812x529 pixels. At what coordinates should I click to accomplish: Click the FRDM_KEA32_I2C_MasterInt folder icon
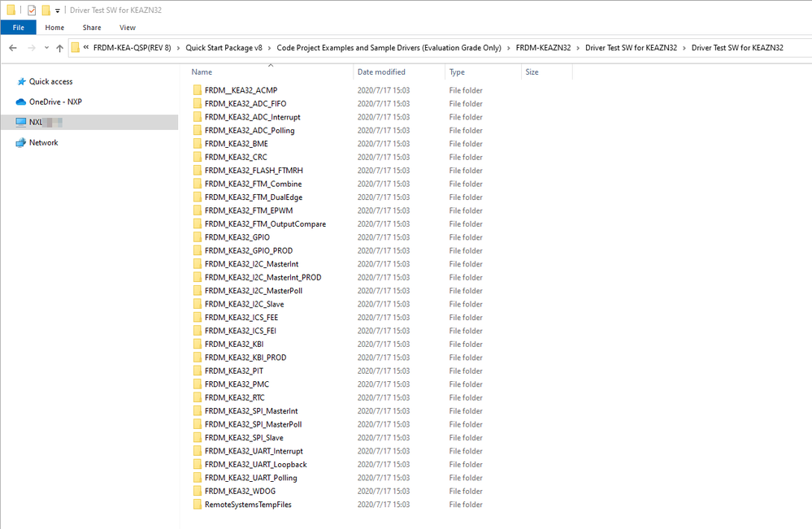tap(198, 264)
